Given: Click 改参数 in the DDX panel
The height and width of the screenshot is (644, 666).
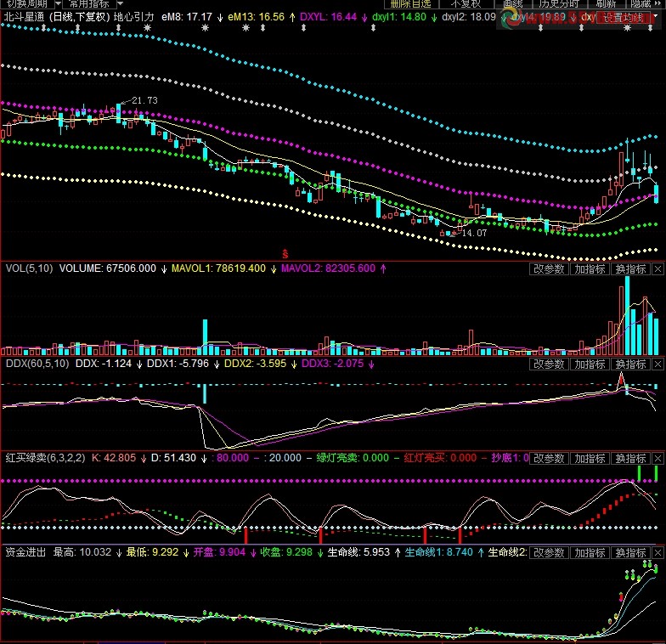Looking at the screenshot, I should (x=549, y=364).
